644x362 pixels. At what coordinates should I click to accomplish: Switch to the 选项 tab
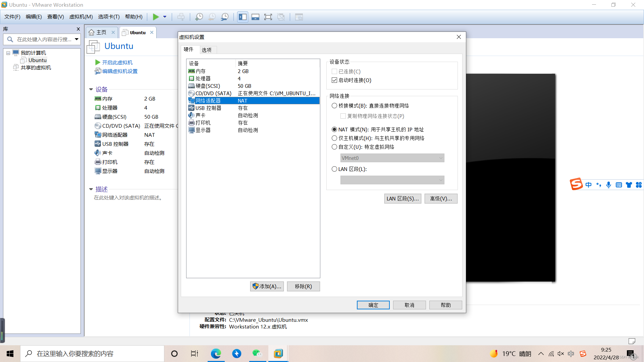pos(206,50)
